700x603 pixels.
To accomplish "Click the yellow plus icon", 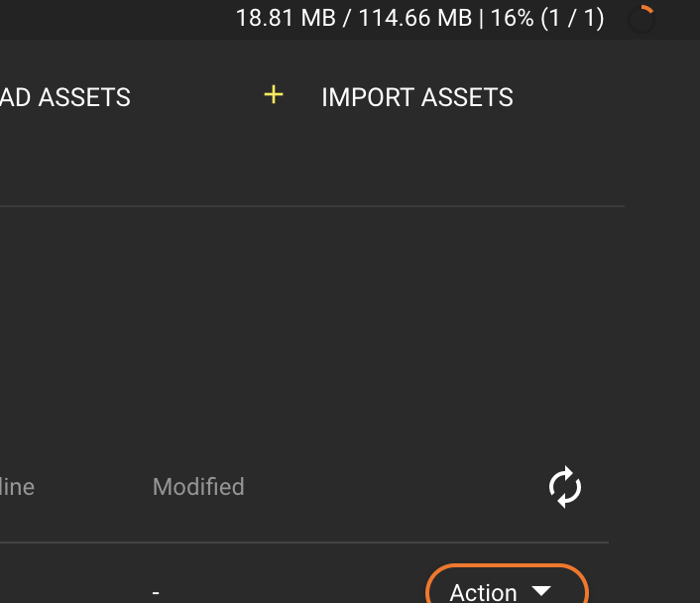I will (274, 95).
